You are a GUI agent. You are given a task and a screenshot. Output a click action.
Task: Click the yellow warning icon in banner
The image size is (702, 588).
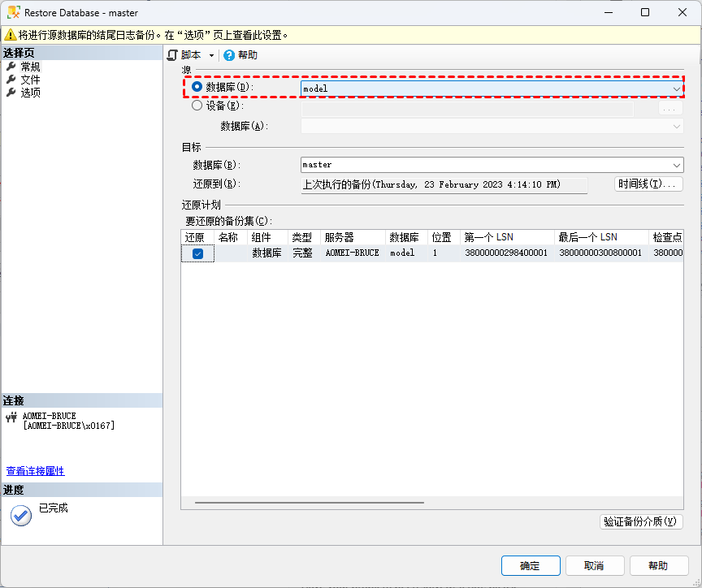tap(10, 35)
